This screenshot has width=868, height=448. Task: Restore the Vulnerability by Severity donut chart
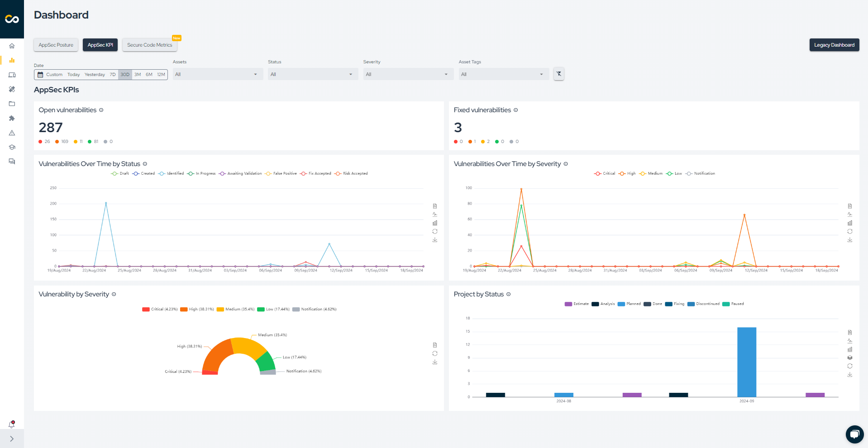(x=435, y=353)
